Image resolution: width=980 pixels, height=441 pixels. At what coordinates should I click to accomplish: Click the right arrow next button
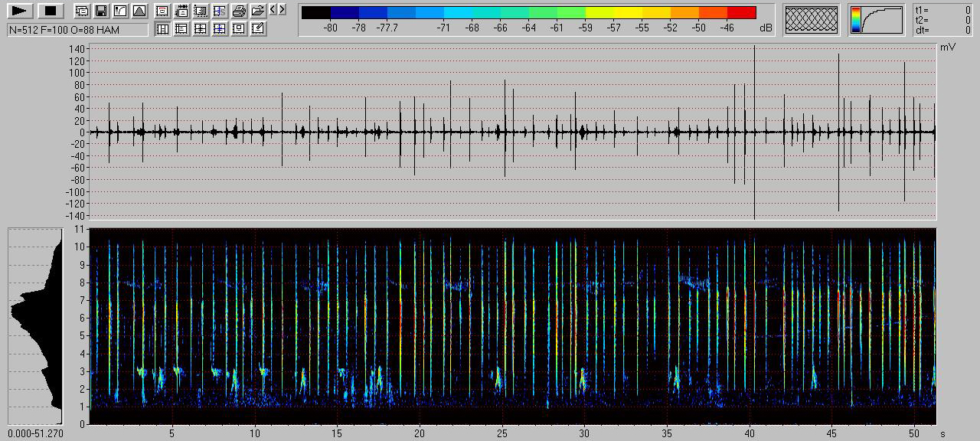(283, 9)
